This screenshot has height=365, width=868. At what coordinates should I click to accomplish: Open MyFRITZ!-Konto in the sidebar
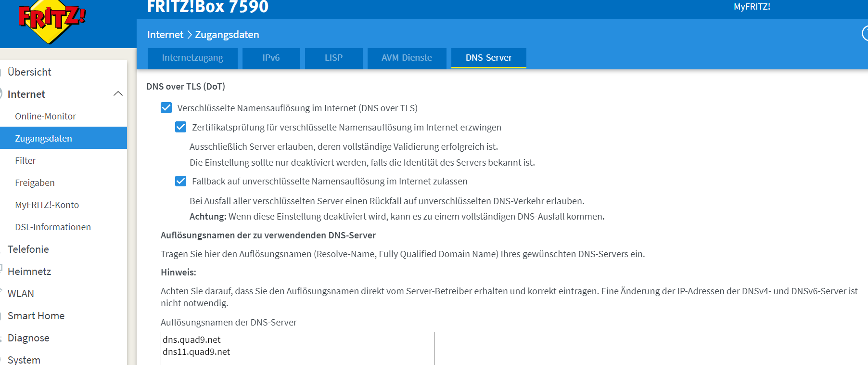pos(47,205)
